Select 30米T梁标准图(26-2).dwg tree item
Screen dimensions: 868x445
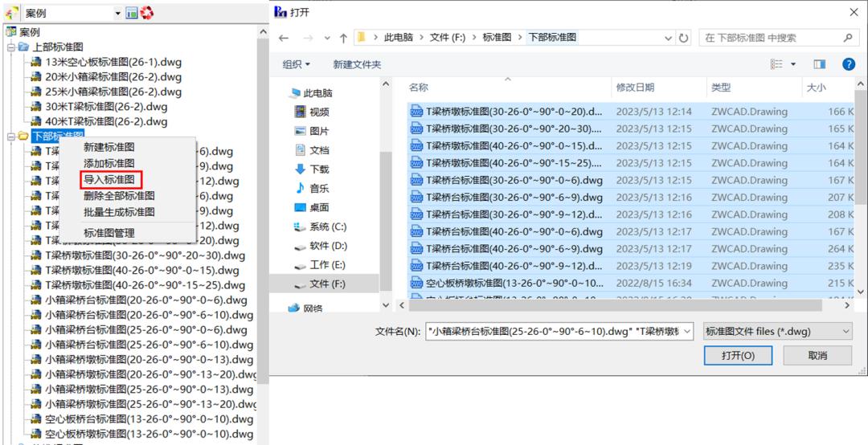point(106,106)
